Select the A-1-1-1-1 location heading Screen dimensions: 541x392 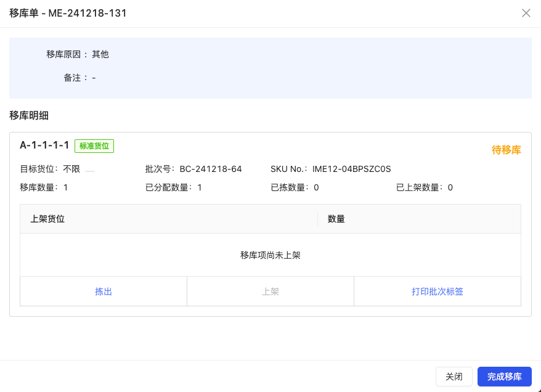pos(44,145)
